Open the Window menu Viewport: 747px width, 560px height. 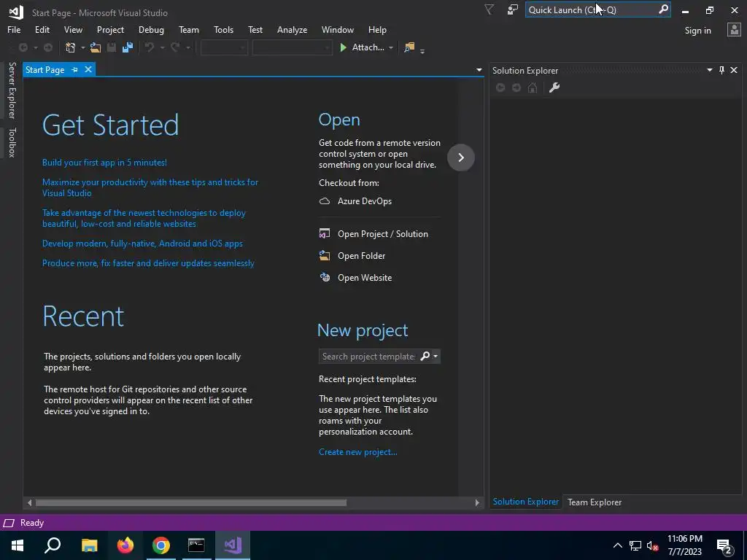click(337, 29)
